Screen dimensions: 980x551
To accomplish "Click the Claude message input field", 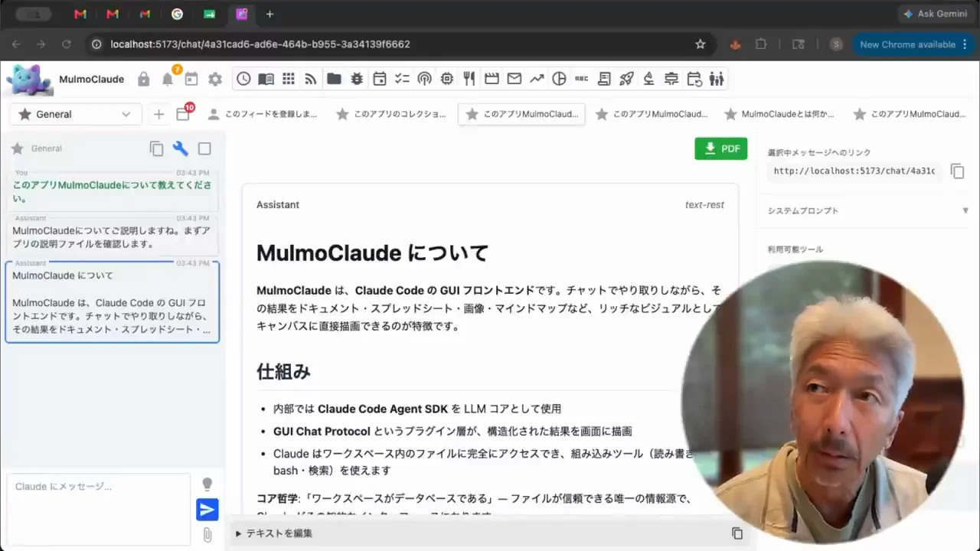I will pyautogui.click(x=100, y=508).
